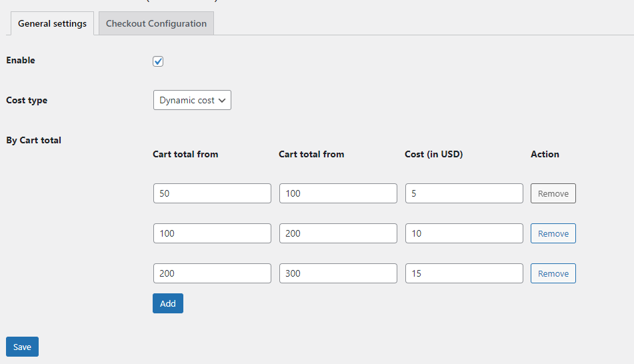
Task: Switch to the General settings tab
Action: (x=52, y=23)
